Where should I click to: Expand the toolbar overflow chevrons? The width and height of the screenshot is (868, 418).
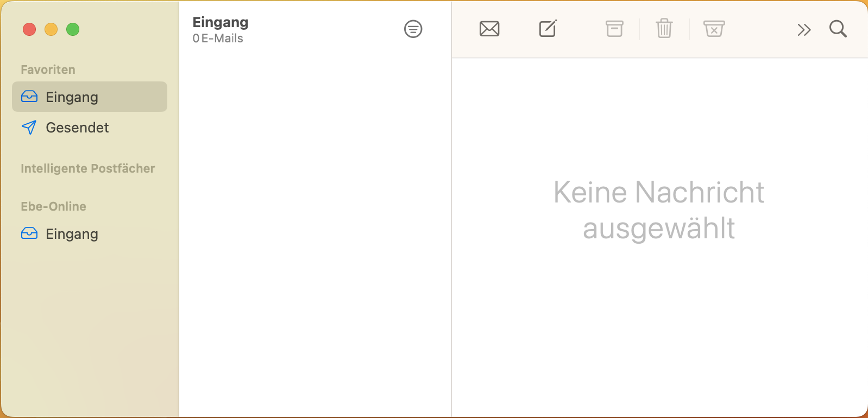click(804, 29)
